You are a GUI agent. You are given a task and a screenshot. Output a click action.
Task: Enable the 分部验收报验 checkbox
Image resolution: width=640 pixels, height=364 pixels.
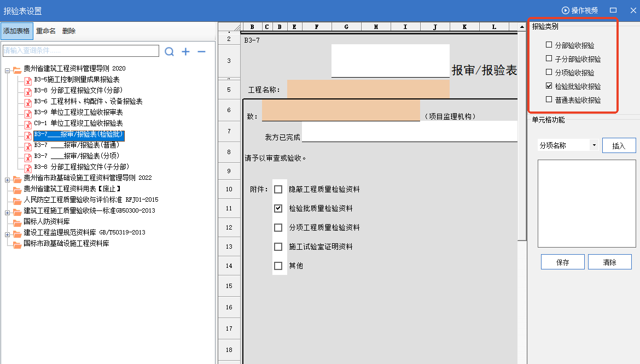click(x=549, y=45)
